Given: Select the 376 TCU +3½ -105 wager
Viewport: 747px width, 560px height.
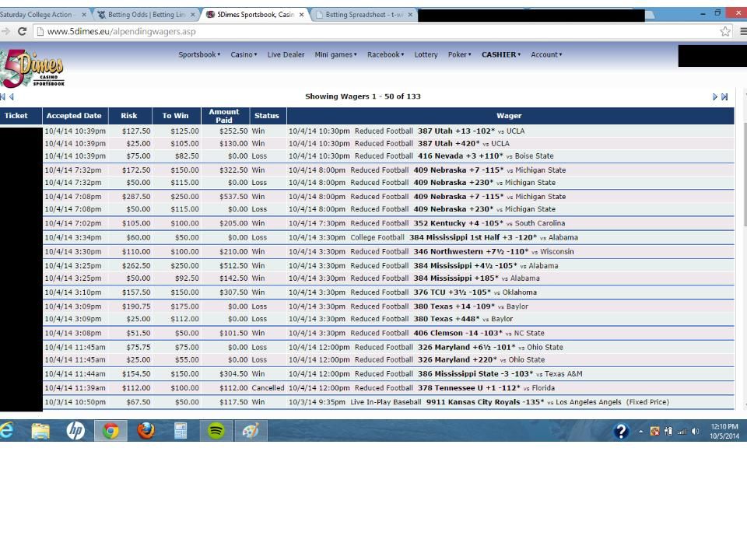Looking at the screenshot, I should (x=452, y=292).
